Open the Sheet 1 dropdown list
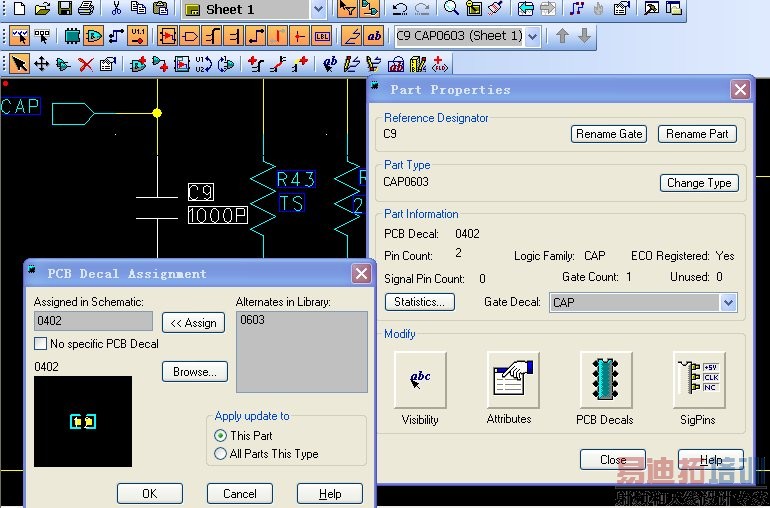This screenshot has width=770, height=508. (x=319, y=9)
